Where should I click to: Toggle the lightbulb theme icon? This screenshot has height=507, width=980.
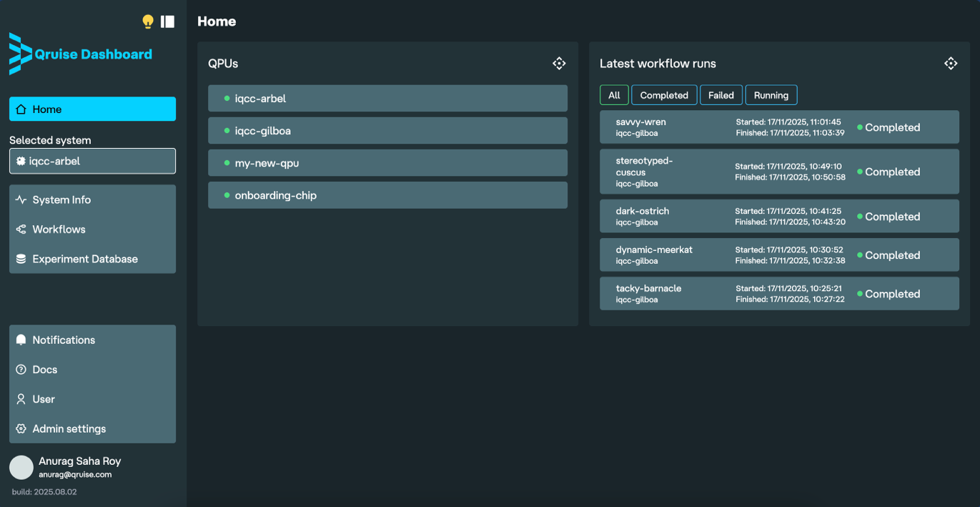tap(147, 21)
